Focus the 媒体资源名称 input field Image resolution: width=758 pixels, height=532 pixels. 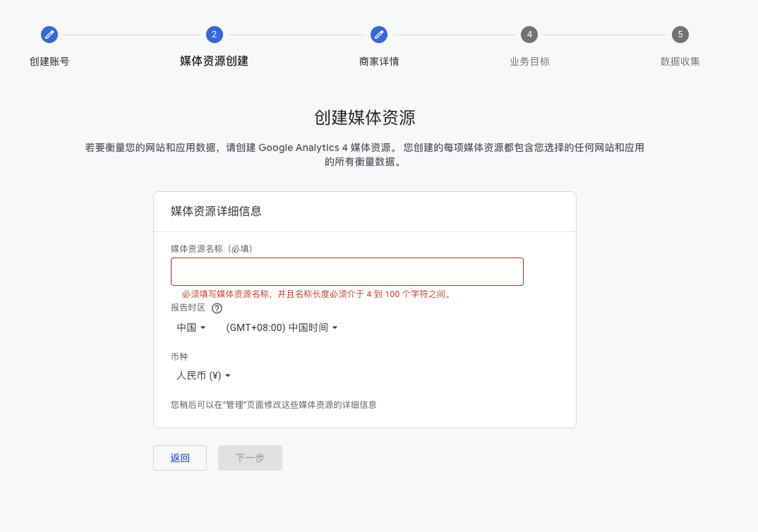pyautogui.click(x=347, y=272)
